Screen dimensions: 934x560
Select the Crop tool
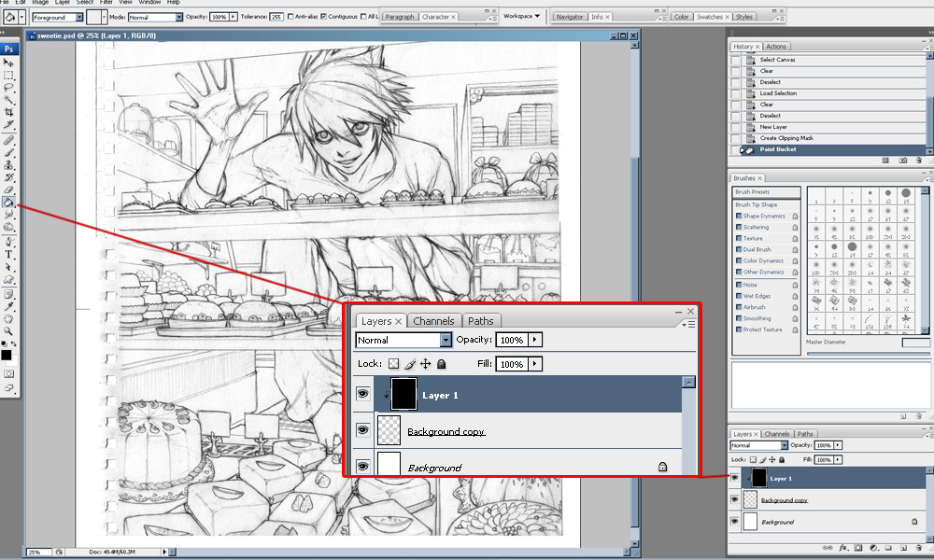[x=8, y=112]
